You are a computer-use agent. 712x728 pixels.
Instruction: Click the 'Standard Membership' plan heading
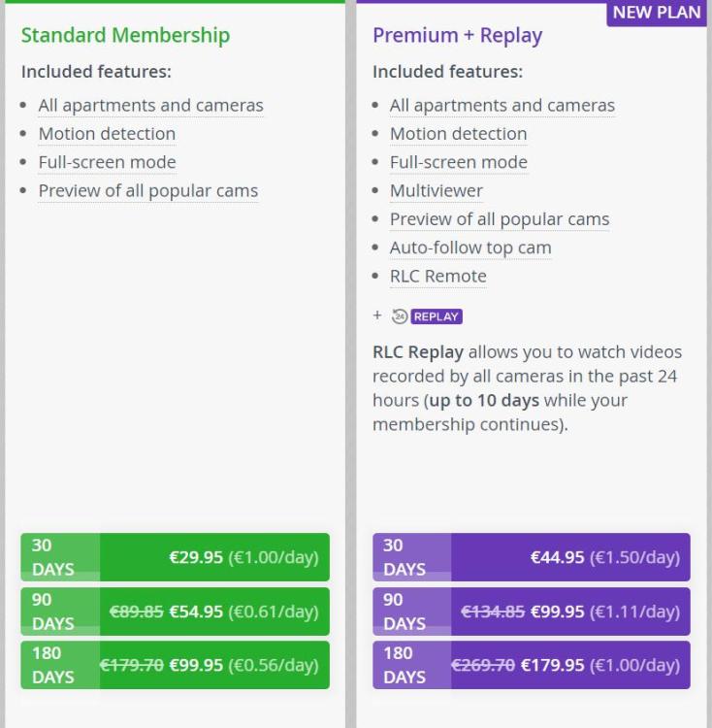pyautogui.click(x=125, y=36)
